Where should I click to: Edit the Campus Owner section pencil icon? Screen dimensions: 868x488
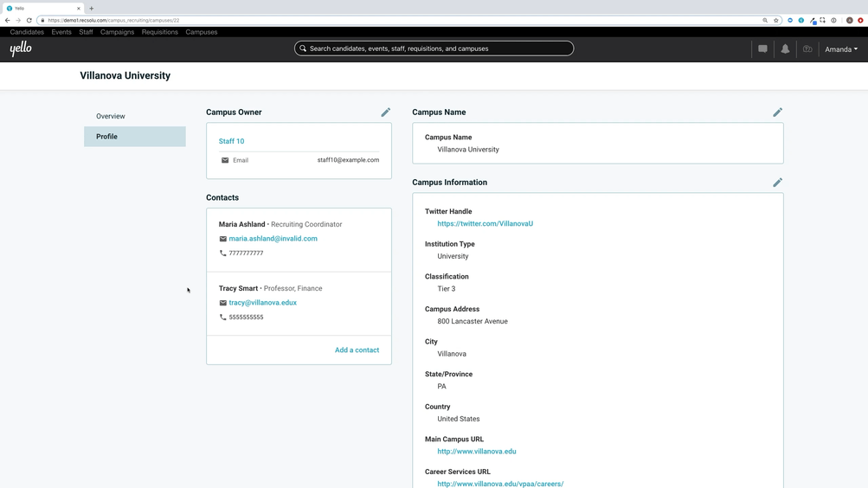tap(386, 112)
